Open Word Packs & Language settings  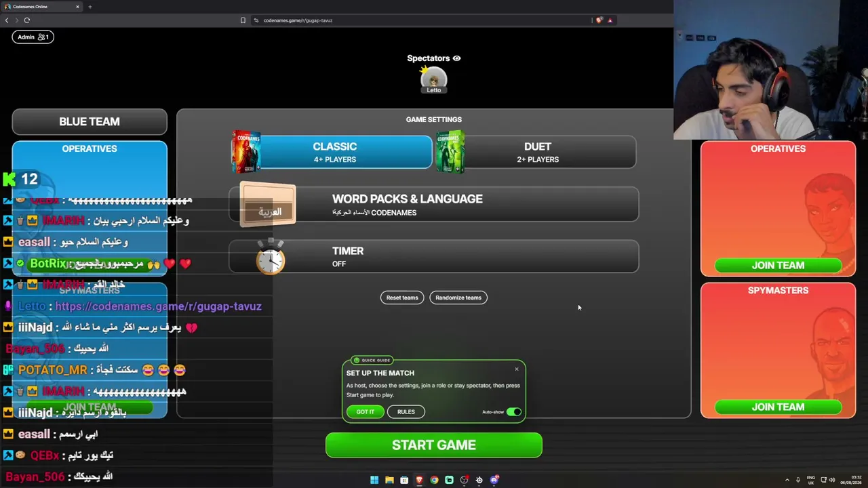434,204
